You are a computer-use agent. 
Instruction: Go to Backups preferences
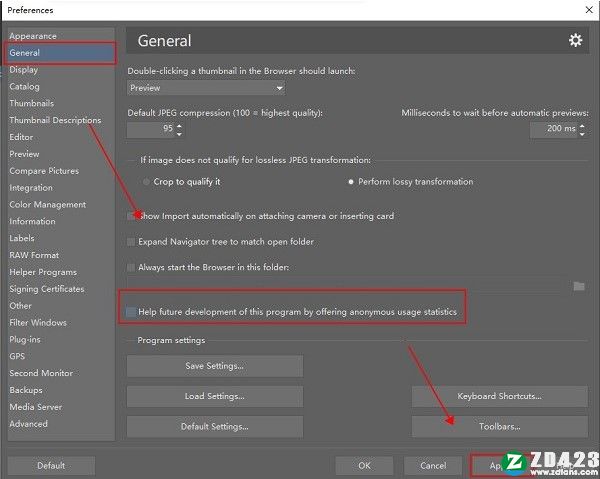coord(26,390)
